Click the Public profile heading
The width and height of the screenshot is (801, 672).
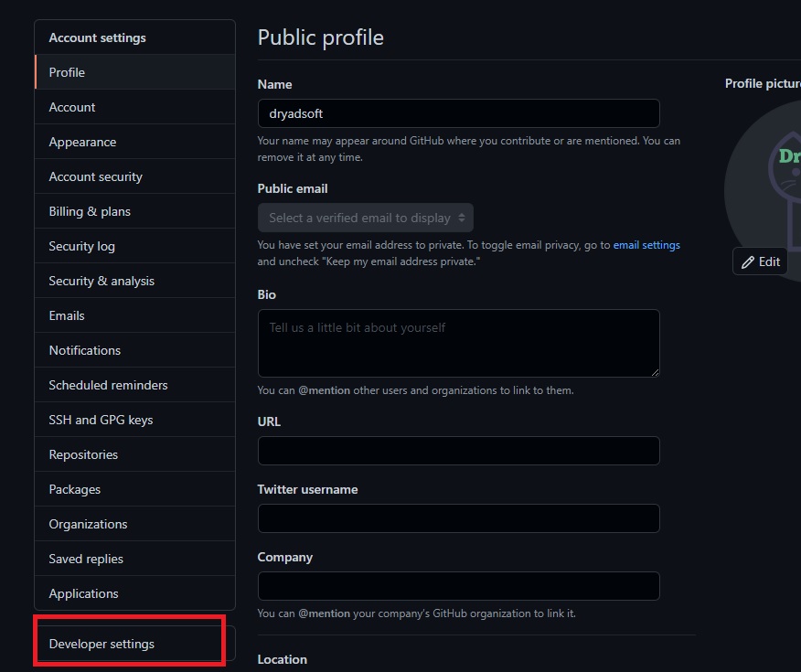(321, 37)
